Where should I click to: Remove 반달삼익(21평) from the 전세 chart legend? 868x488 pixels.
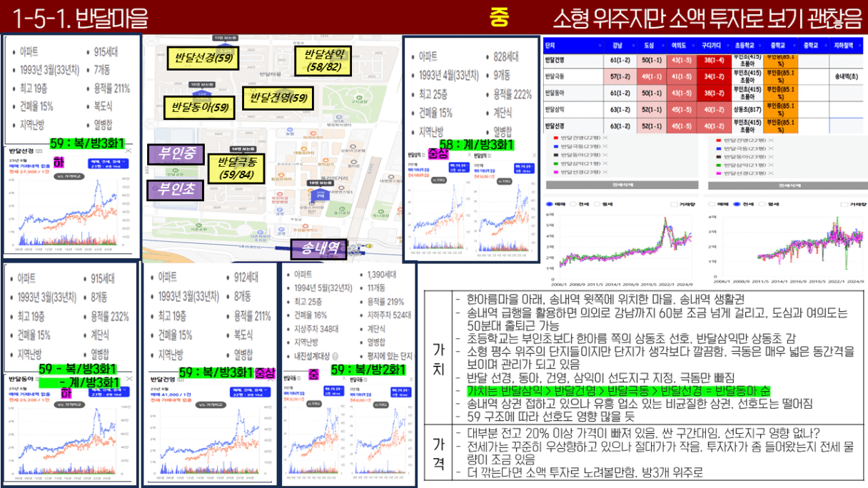(x=771, y=163)
